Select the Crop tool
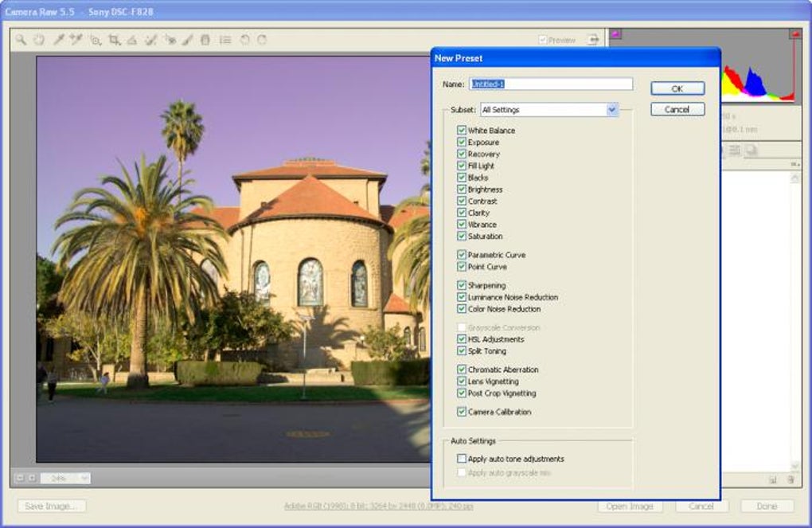812x528 pixels. tap(114, 40)
